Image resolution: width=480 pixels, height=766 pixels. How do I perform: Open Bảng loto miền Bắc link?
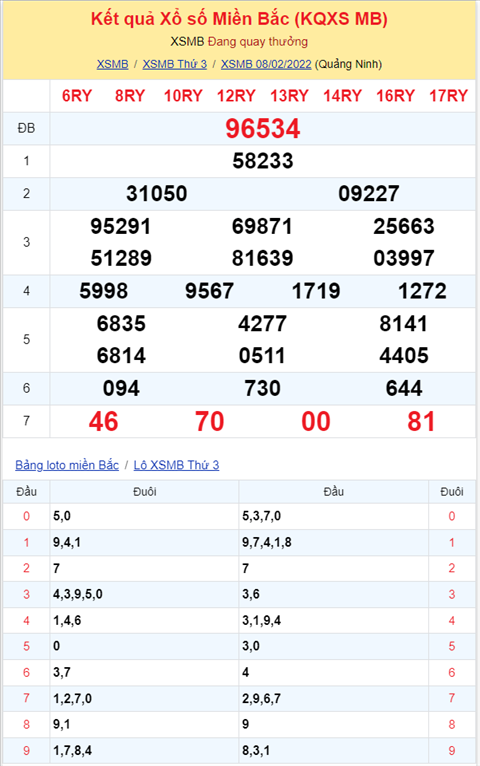(67, 465)
